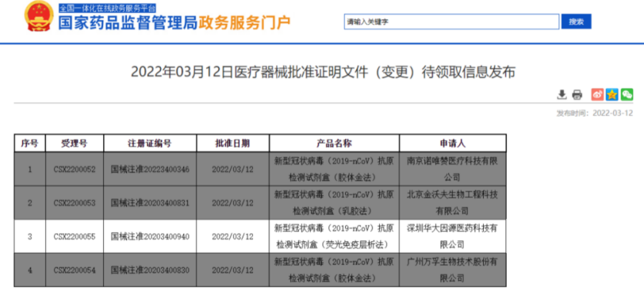The height and width of the screenshot is (290, 644).
Task: Click the 序号 column header
Action: pyautogui.click(x=30, y=143)
